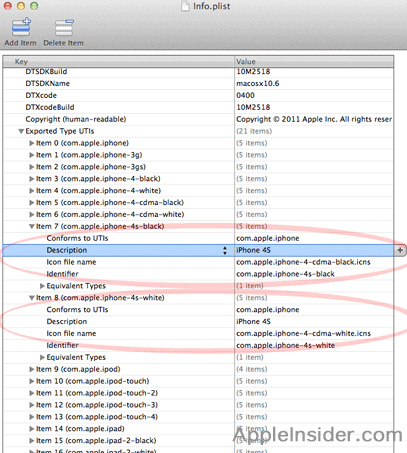Select Identifier key under Item 8

pyautogui.click(x=62, y=346)
